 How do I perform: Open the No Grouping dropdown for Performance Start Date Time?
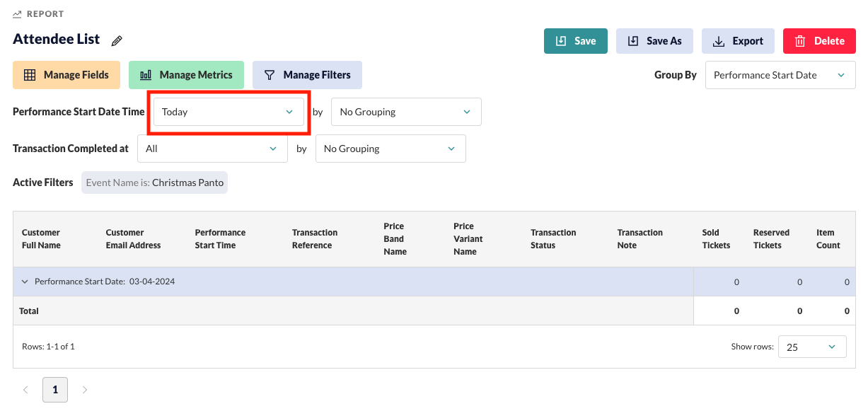click(x=406, y=112)
